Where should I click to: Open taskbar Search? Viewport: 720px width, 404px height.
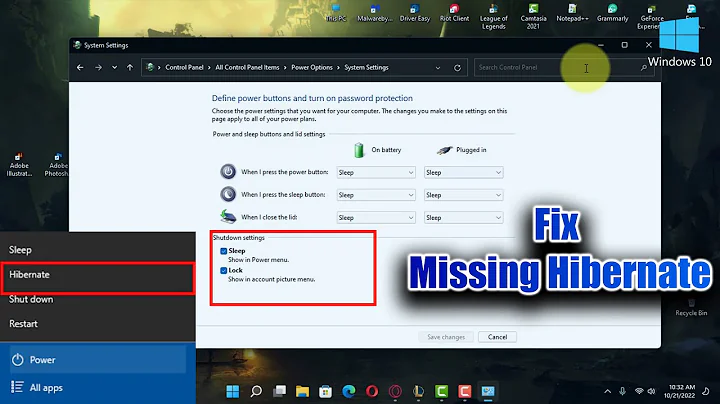tap(256, 391)
